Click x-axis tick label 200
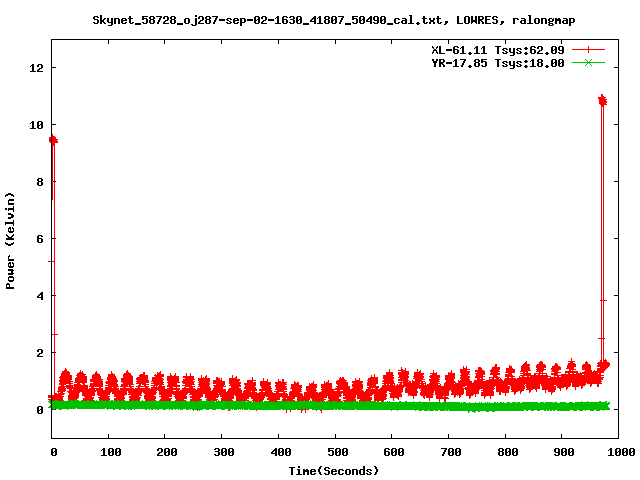This screenshot has width=640, height=480. (167, 452)
